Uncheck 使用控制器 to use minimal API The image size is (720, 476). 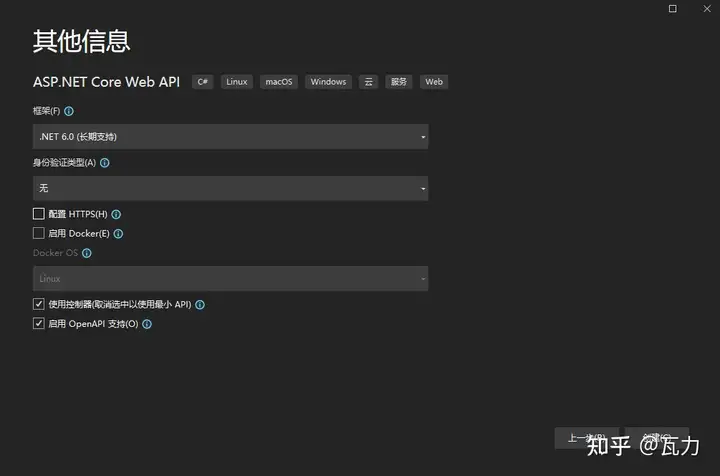pos(39,304)
